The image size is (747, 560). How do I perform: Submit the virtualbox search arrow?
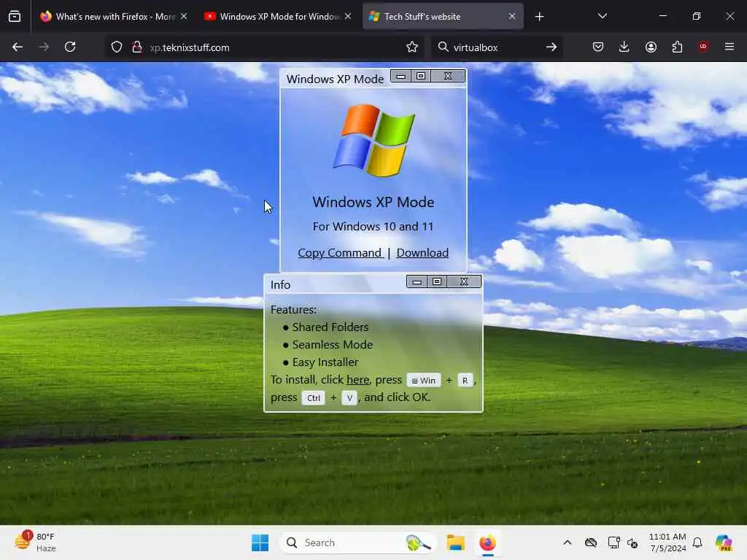coord(551,47)
